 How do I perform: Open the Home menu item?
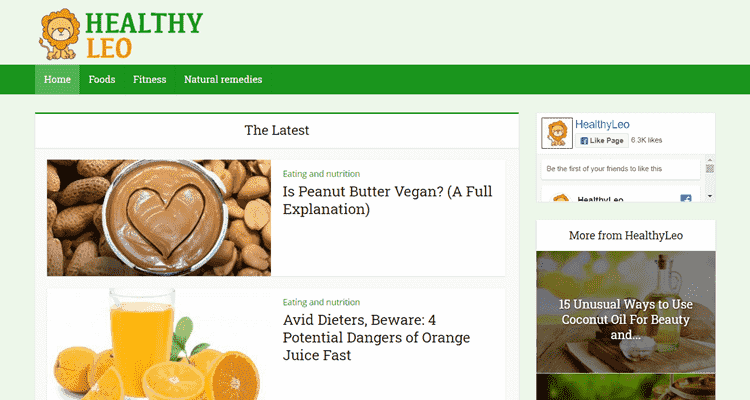coord(57,79)
